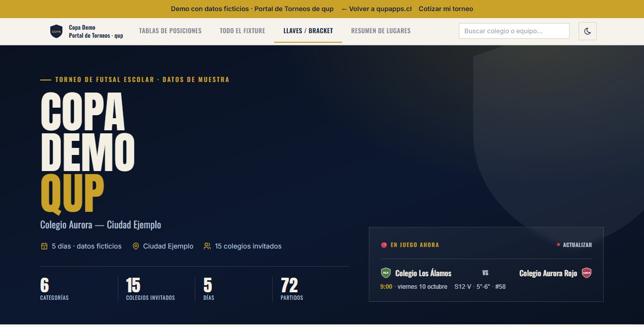The image size is (644, 327).
Task: Click the '15 Colegios Invitados' stat
Action: click(150, 289)
